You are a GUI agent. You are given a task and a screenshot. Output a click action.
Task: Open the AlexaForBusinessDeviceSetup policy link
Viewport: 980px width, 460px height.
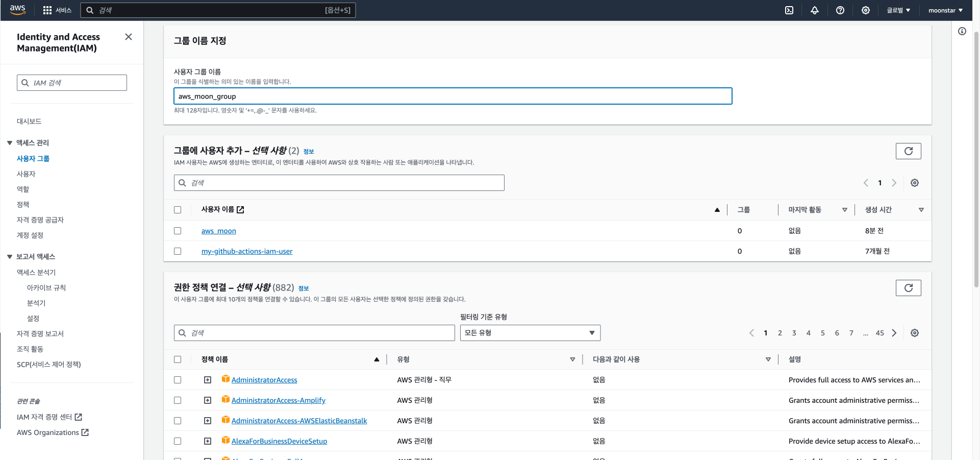point(280,441)
